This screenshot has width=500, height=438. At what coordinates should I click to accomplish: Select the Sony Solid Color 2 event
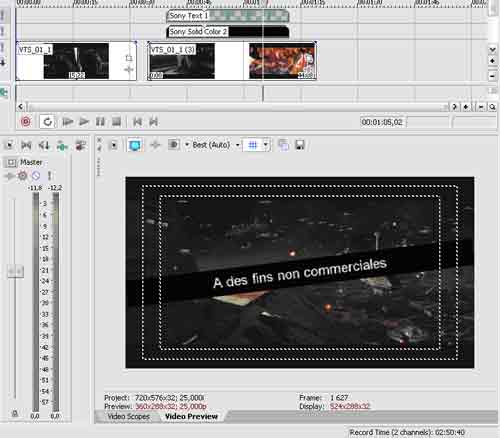pos(227,32)
